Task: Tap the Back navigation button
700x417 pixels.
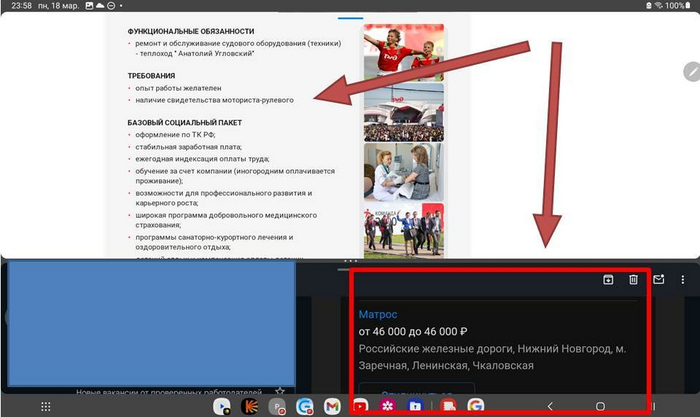Action: (x=550, y=406)
